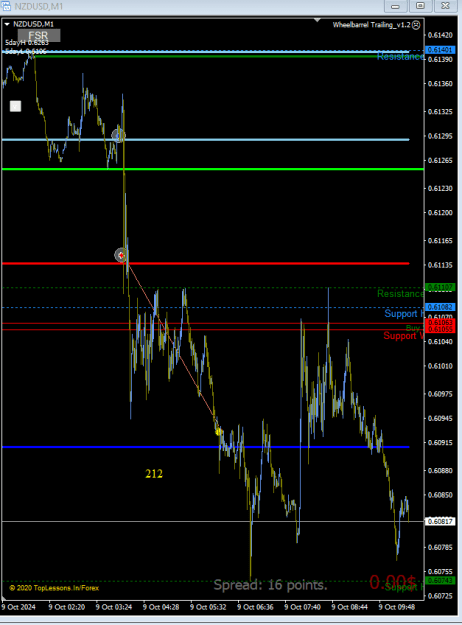Click the 9 Oct 06:36 time label

pos(255,607)
